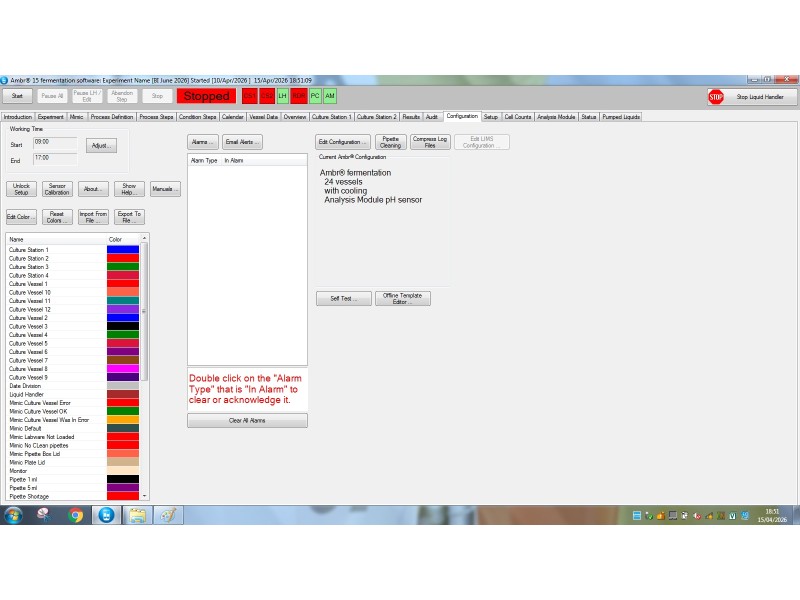Image resolution: width=800 pixels, height=600 pixels.
Task: Click the Show Help button
Action: click(x=129, y=189)
